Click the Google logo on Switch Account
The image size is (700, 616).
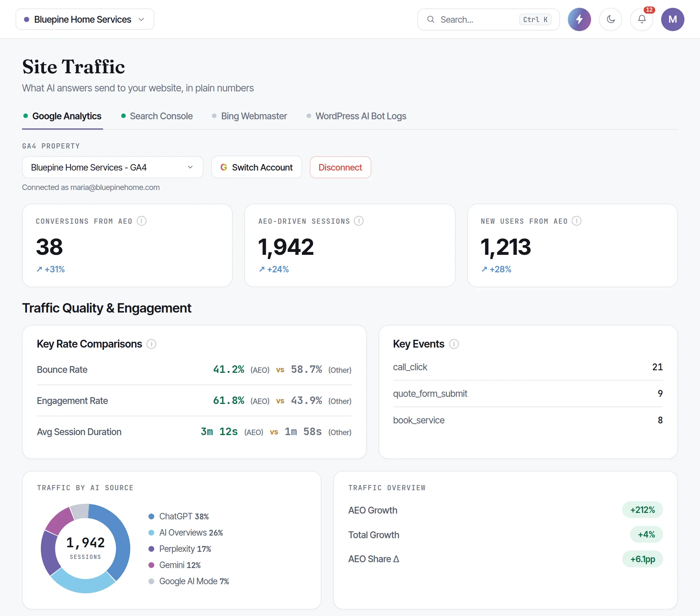tap(224, 167)
